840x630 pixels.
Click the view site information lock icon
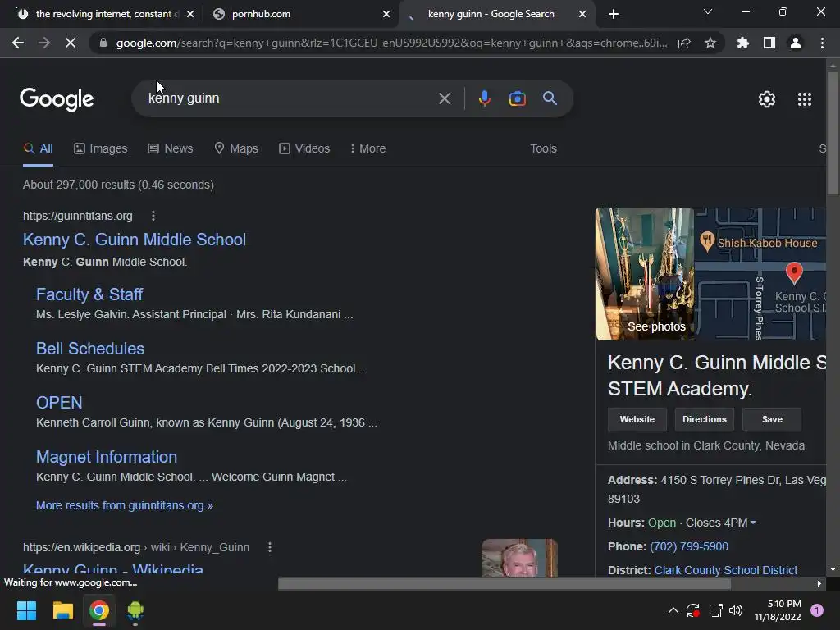tap(103, 43)
